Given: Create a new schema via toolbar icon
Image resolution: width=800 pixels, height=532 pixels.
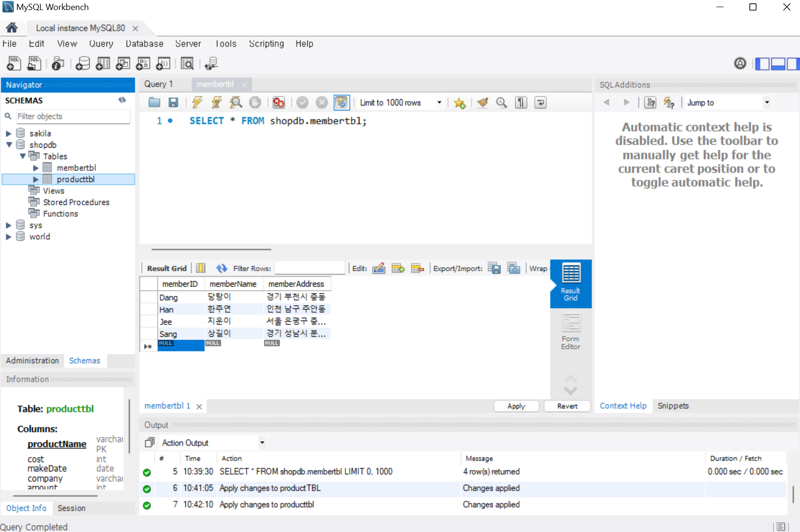Looking at the screenshot, I should click(83, 63).
